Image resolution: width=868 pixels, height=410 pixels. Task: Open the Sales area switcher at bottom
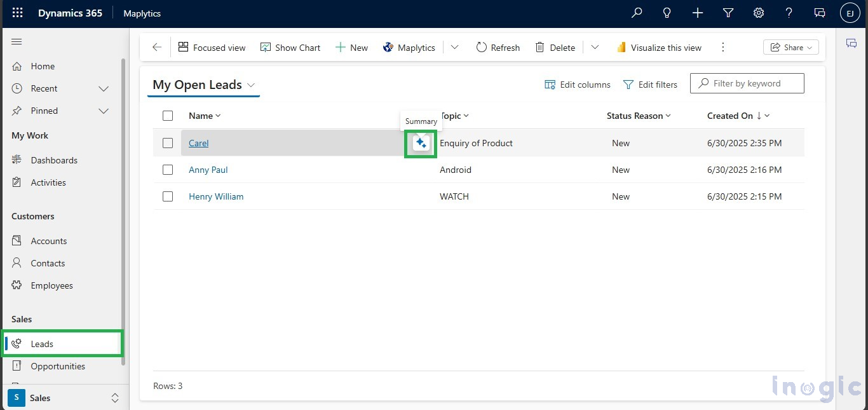coord(64,398)
